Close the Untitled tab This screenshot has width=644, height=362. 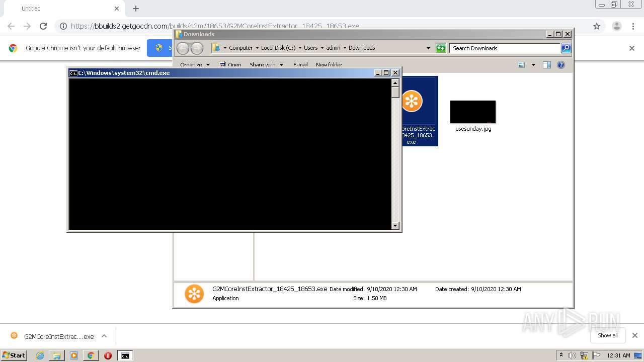[x=117, y=9]
